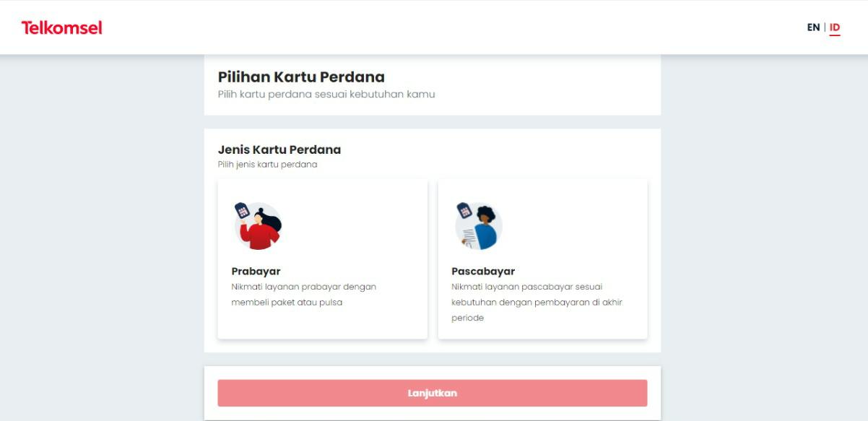The height and width of the screenshot is (421, 868).
Task: Click the Pilihan Kartu Perdana heading
Action: tap(301, 77)
